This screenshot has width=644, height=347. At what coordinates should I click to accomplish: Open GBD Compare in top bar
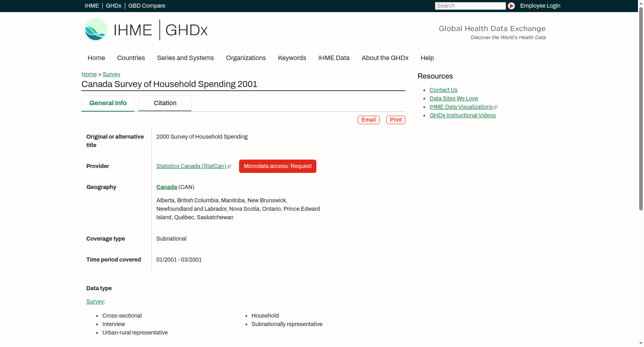pyautogui.click(x=147, y=6)
